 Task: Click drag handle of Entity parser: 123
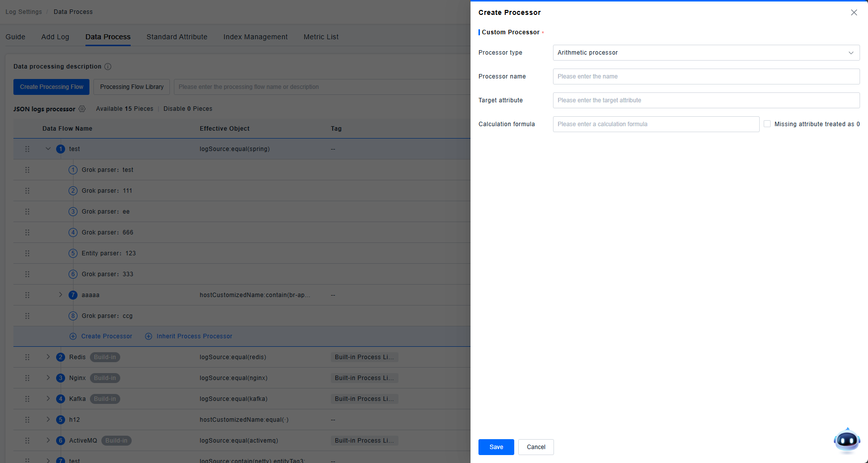tap(27, 253)
